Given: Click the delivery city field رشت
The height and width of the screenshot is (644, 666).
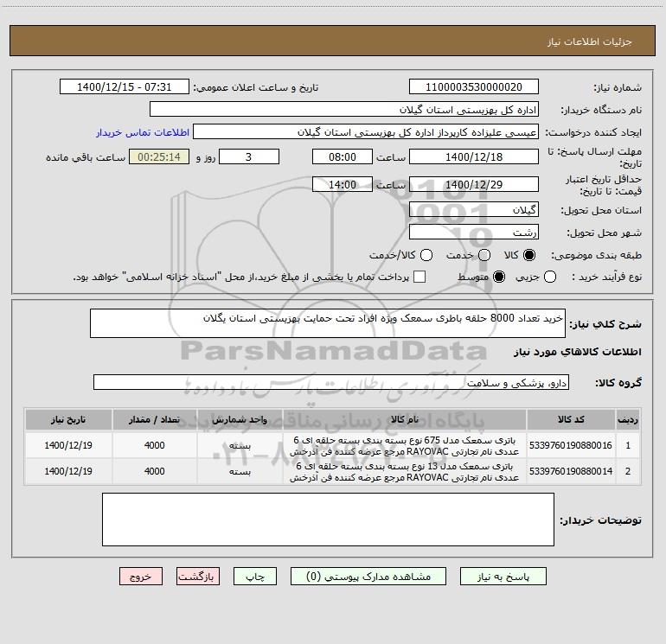Looking at the screenshot, I should pos(474,232).
